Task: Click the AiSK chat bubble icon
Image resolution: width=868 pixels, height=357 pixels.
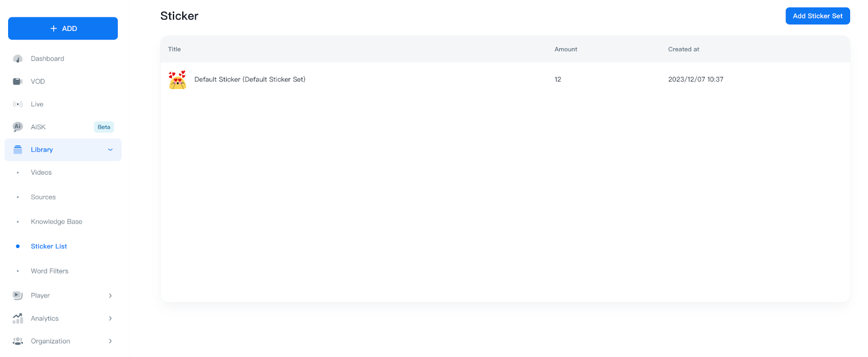Action: tap(18, 127)
